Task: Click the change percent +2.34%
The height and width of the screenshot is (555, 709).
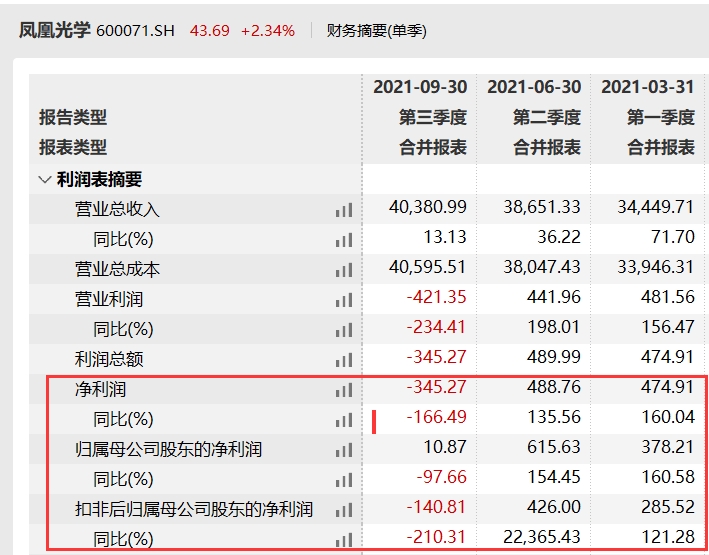Action: (268, 31)
